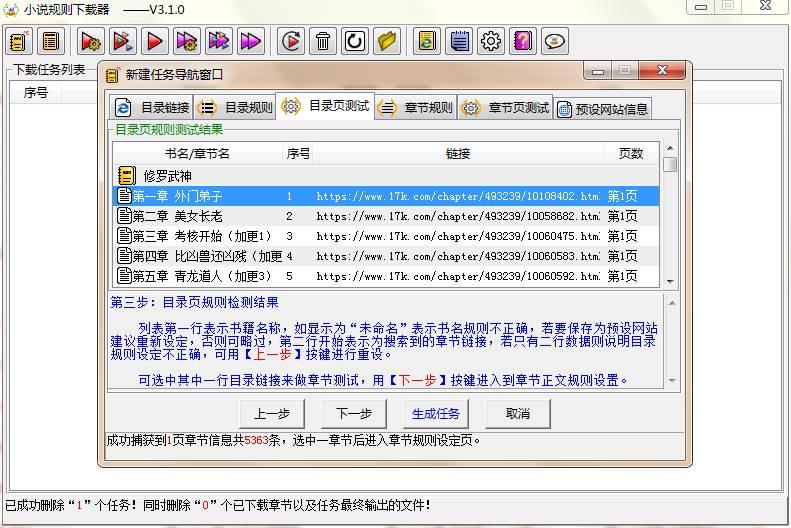Click the circular refresh arrow icon
This screenshot has height=528, width=791.
[x=355, y=41]
